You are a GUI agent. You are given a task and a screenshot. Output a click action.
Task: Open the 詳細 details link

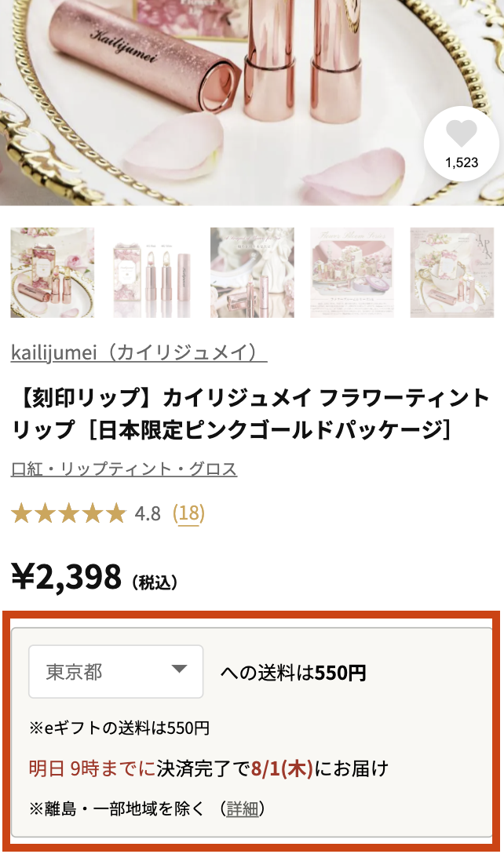(243, 808)
